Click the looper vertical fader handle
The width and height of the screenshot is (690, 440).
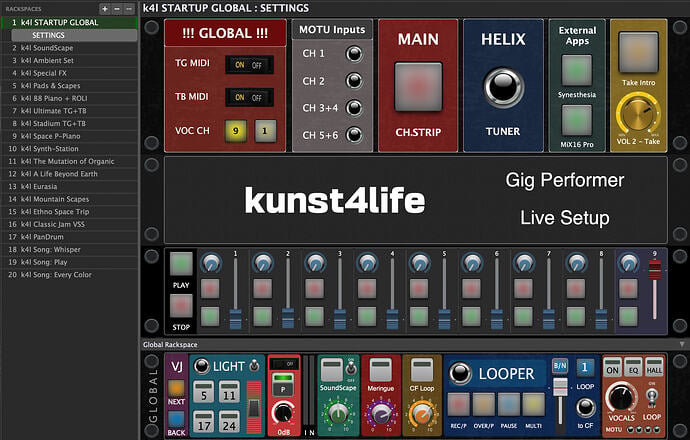(x=560, y=386)
